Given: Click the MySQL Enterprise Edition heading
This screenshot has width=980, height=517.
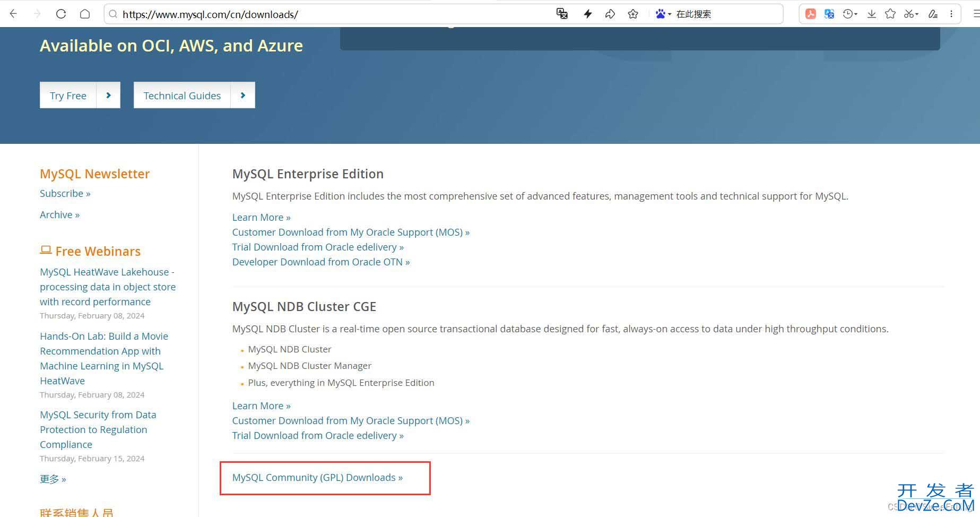Looking at the screenshot, I should (308, 174).
